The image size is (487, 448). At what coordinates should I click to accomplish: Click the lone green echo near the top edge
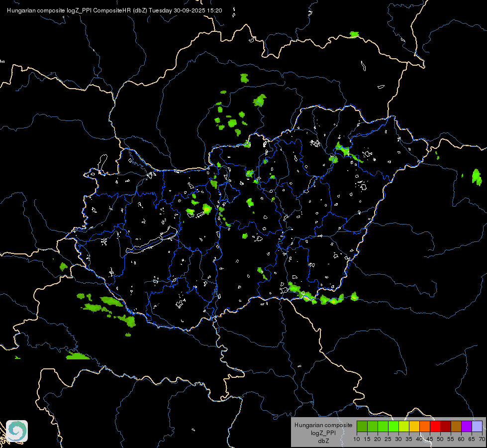354,34
